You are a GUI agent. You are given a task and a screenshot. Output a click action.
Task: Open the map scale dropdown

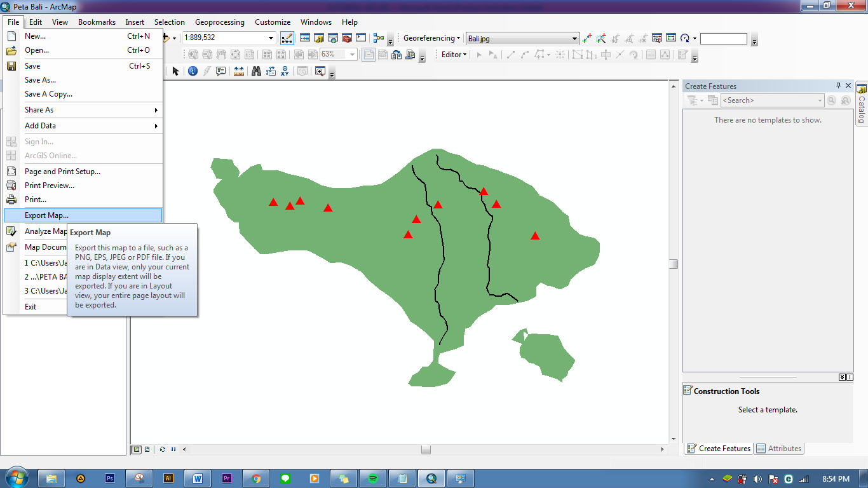click(270, 37)
